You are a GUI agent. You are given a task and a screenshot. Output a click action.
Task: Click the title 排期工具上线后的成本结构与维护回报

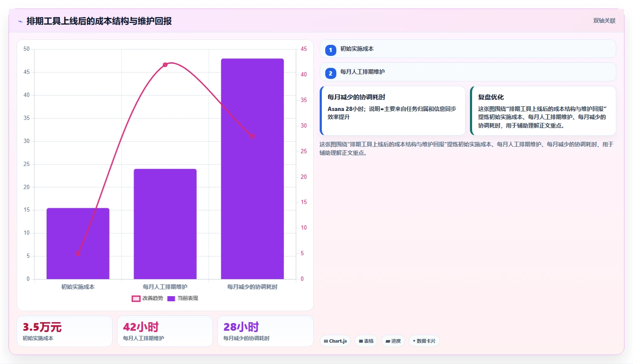click(x=99, y=21)
